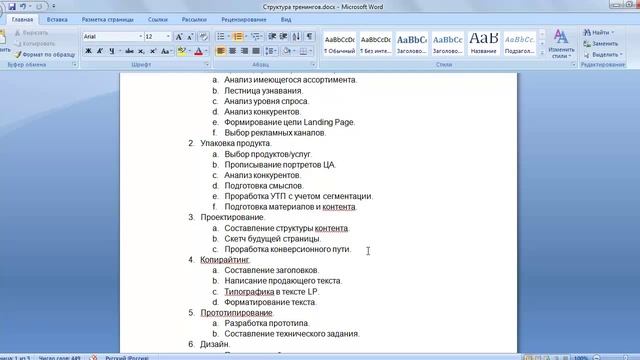Apply the yellow text highlight color
Image resolution: width=640 pixels, height=360 pixels.
[182, 51]
